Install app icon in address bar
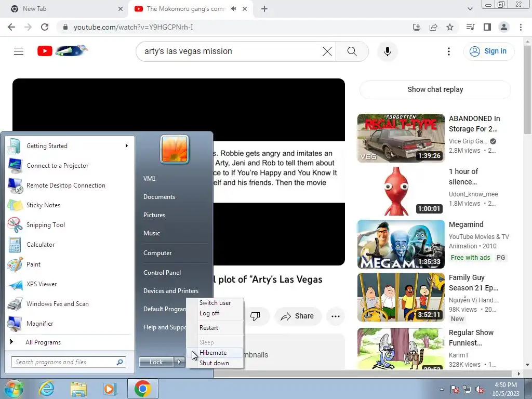 (417, 27)
